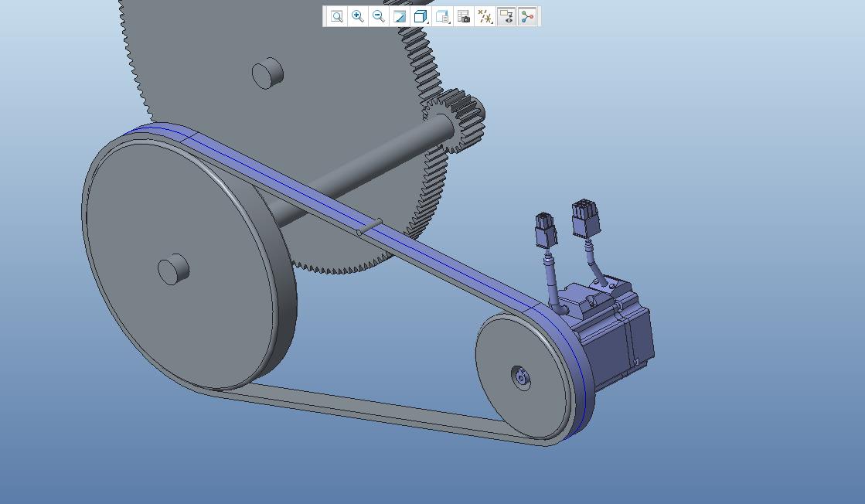
Task: Open the Saved Orientations list dropdown
Action: point(442,16)
